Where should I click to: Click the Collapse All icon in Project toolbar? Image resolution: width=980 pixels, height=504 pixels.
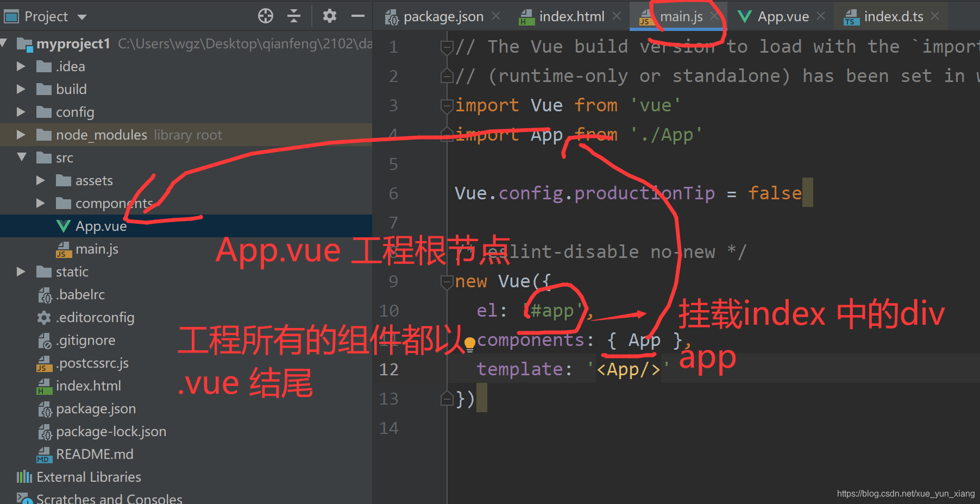[x=294, y=16]
